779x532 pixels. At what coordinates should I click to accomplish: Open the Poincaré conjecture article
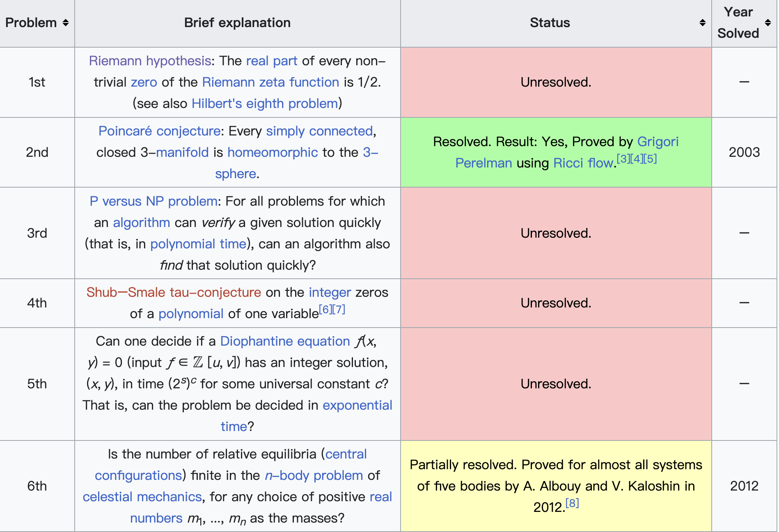[159, 131]
